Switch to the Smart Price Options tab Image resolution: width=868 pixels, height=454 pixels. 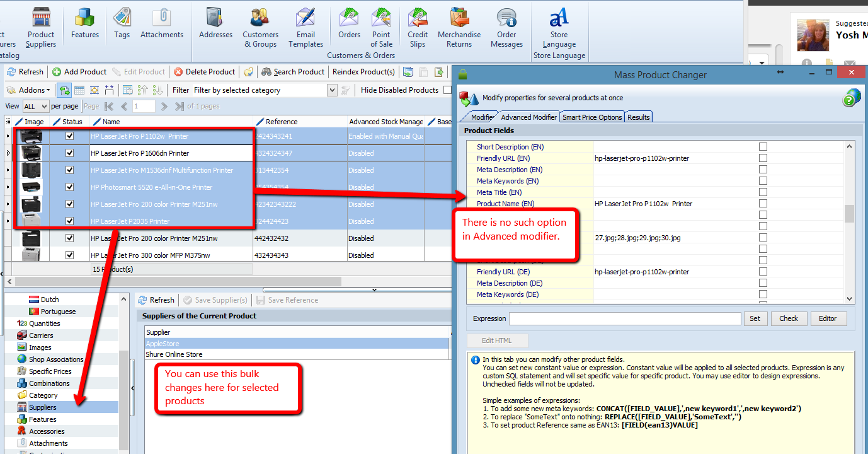pos(592,117)
